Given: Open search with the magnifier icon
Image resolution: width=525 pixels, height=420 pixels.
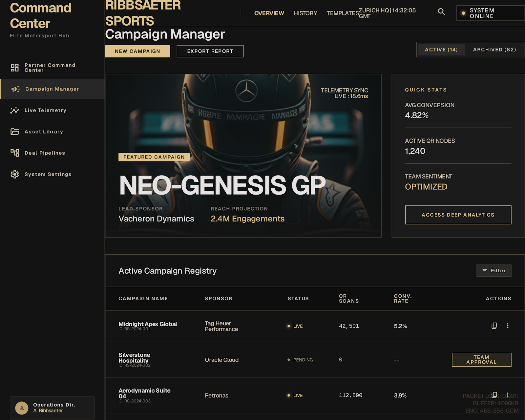Looking at the screenshot, I should pos(442,12).
